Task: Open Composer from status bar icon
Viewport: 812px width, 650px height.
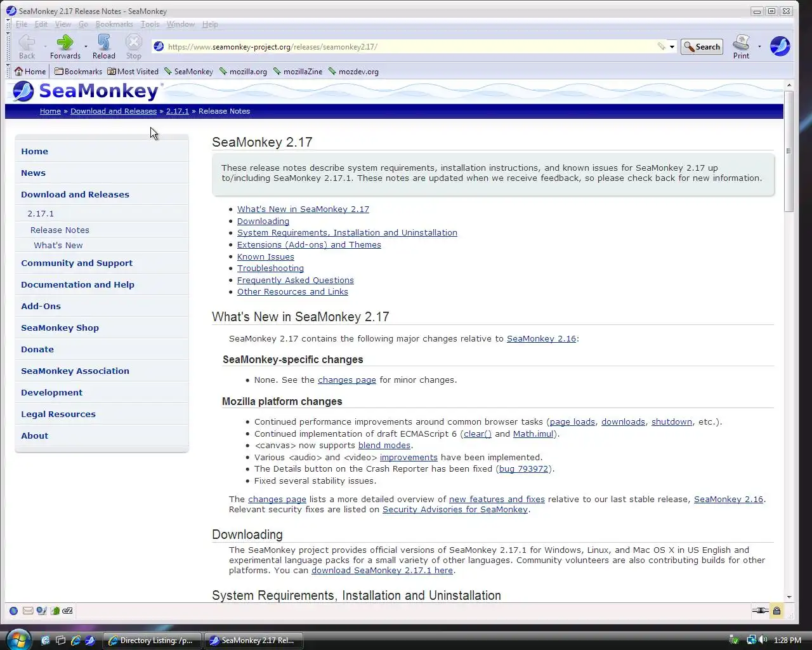Action: [x=41, y=611]
